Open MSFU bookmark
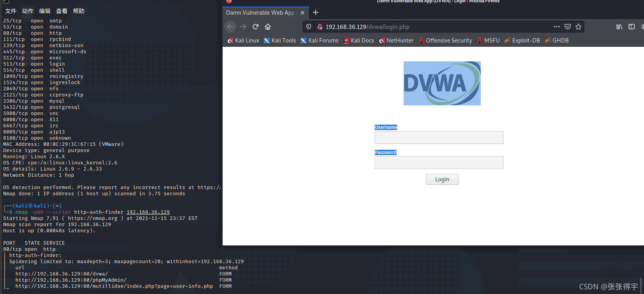Image resolution: width=644 pixels, height=294 pixels. pyautogui.click(x=488, y=41)
